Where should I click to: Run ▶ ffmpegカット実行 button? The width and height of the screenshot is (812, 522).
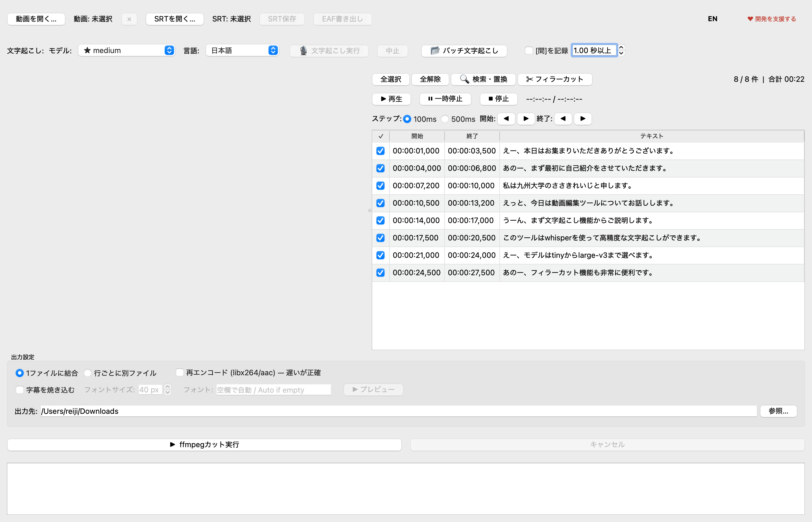coord(204,445)
